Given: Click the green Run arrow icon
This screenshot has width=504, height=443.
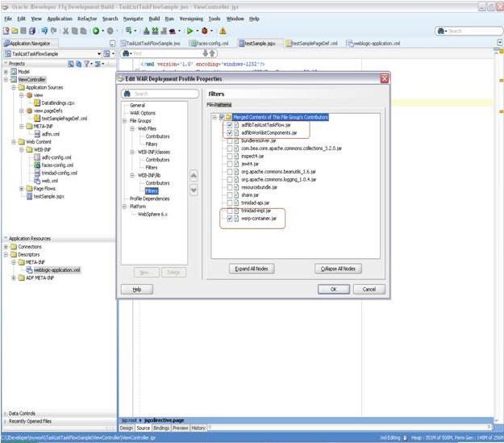Looking at the screenshot, I should tap(190, 31).
